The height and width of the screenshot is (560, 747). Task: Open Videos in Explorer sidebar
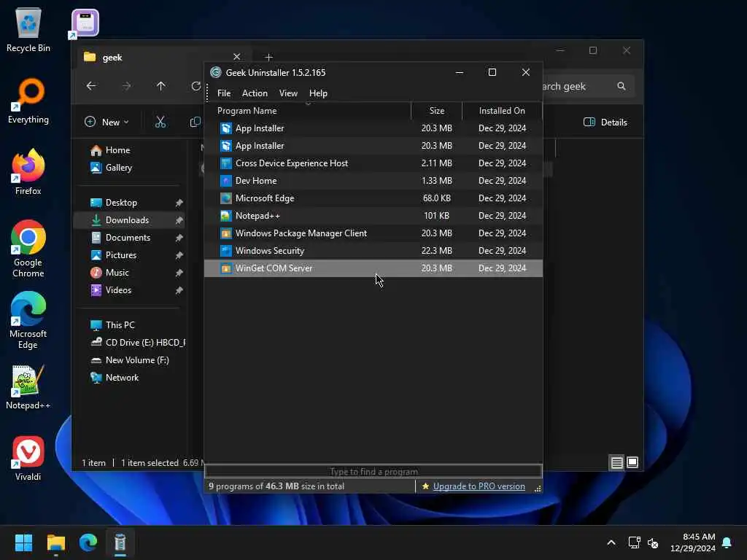[x=111, y=290]
